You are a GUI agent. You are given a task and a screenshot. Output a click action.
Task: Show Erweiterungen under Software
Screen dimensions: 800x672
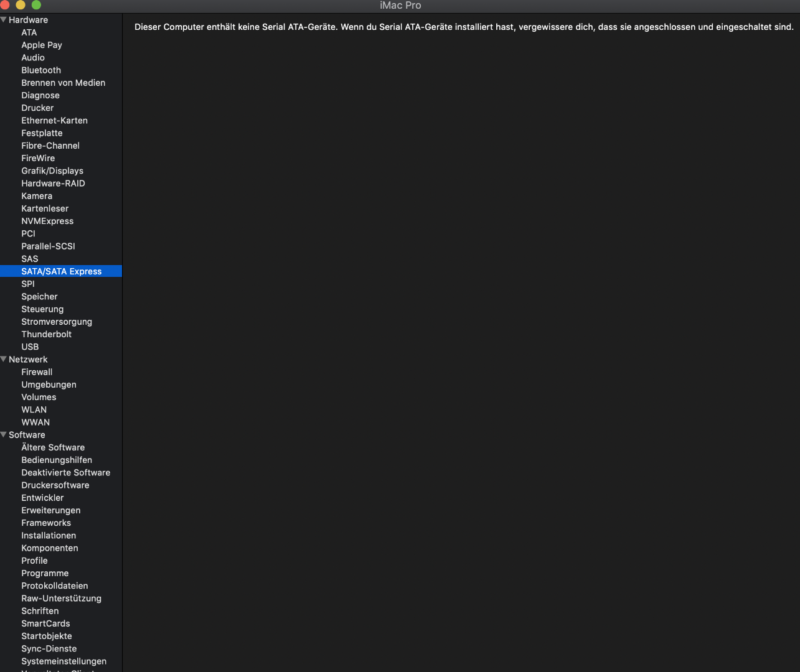click(x=51, y=510)
